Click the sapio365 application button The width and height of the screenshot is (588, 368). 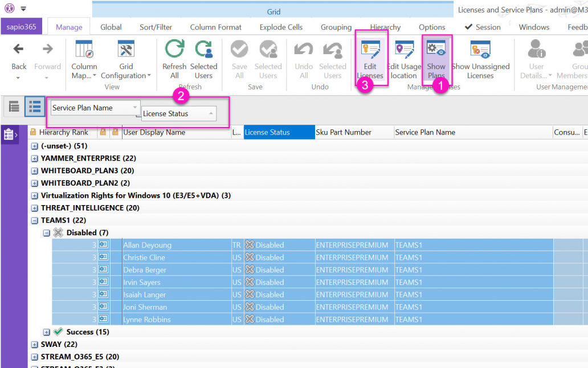(22, 27)
